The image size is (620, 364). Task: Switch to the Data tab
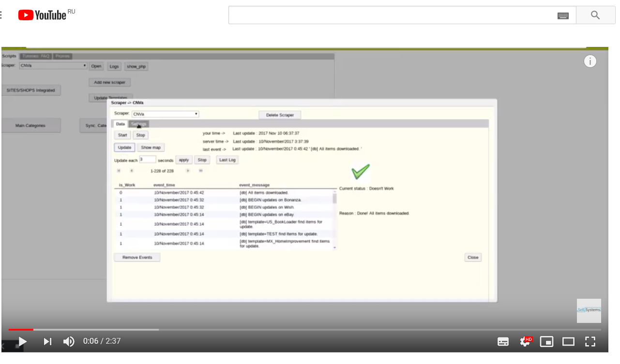coord(121,124)
